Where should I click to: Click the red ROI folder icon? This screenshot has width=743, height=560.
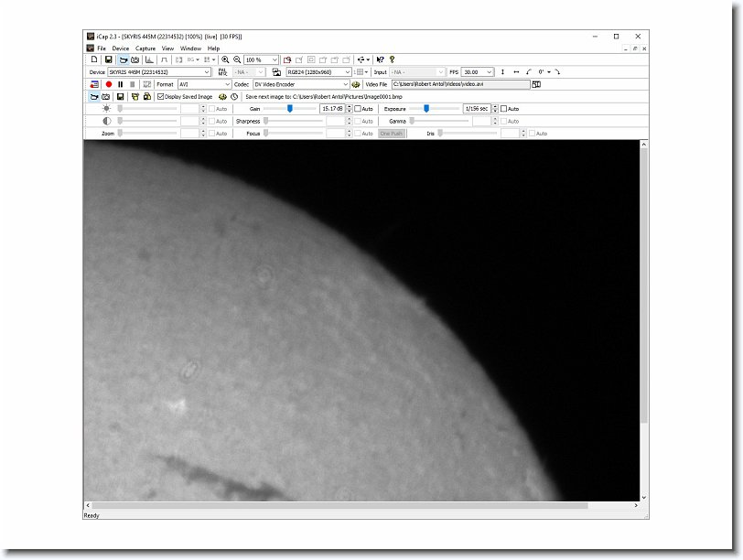click(287, 59)
